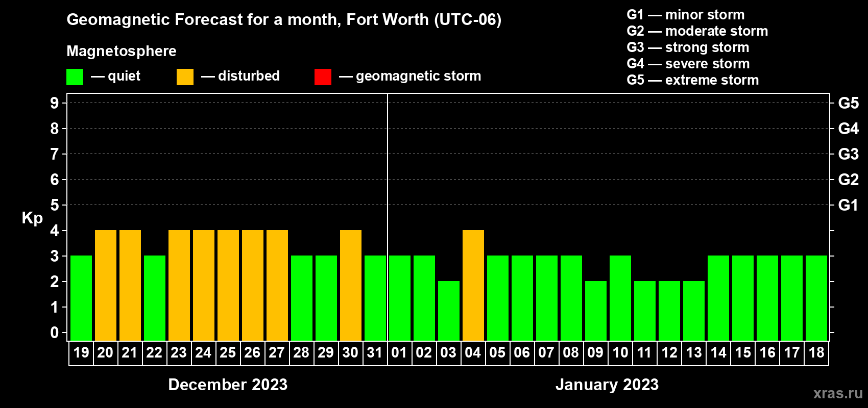This screenshot has width=868, height=408.
Task: Click the orange disturbed legend swatch
Action: coord(185,77)
